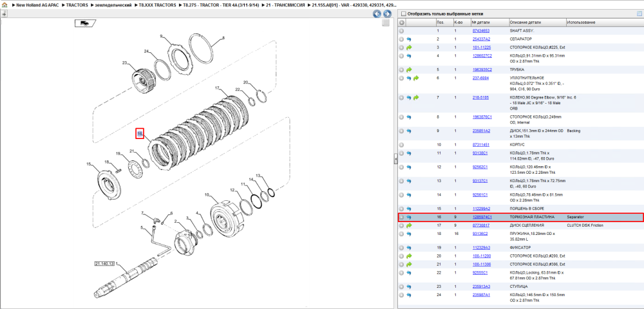Image resolution: width=644 pixels, height=309 pixels.
Task: Select callout 17 on the diagram
Action: pyautogui.click(x=218, y=88)
